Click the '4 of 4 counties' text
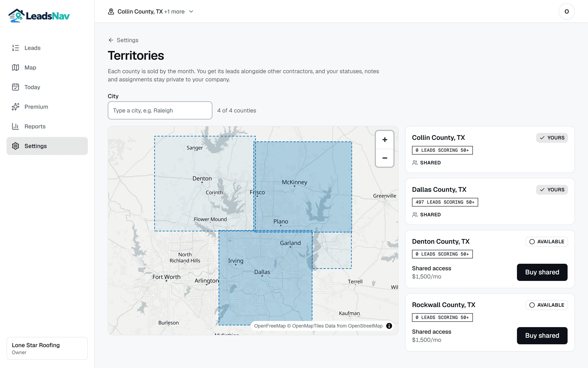Image resolution: width=588 pixels, height=368 pixels. (x=237, y=110)
